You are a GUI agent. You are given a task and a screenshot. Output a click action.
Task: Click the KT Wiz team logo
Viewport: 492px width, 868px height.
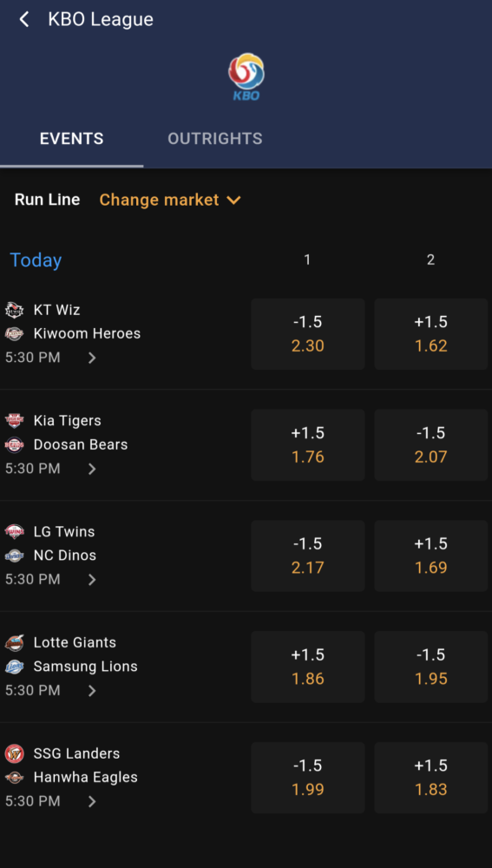15,310
